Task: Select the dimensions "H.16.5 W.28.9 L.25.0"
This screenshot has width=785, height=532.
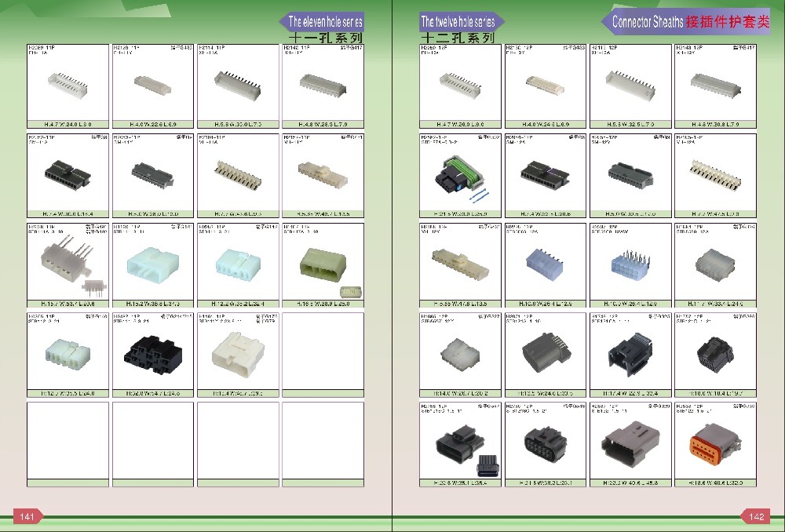Action: [323, 304]
